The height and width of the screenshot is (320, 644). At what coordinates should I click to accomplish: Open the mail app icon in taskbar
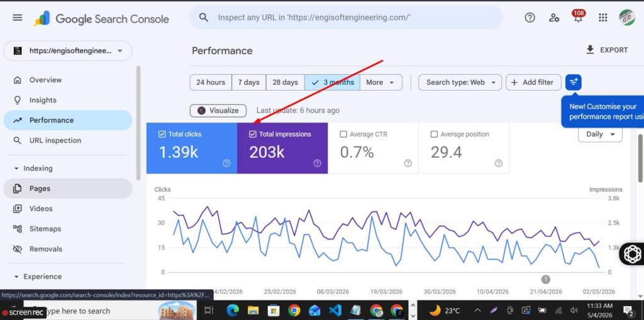314,310
